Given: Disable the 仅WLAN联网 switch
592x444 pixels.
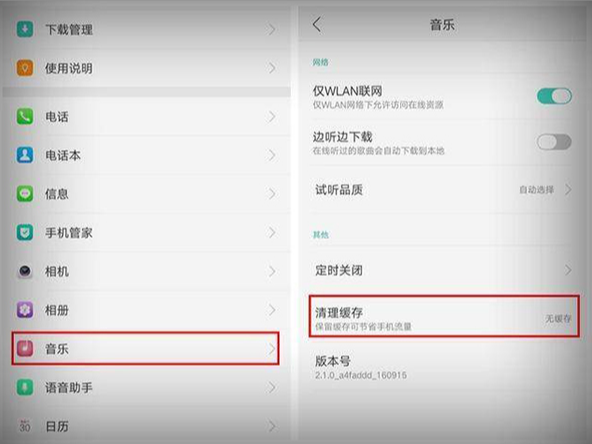Looking at the screenshot, I should 554,96.
